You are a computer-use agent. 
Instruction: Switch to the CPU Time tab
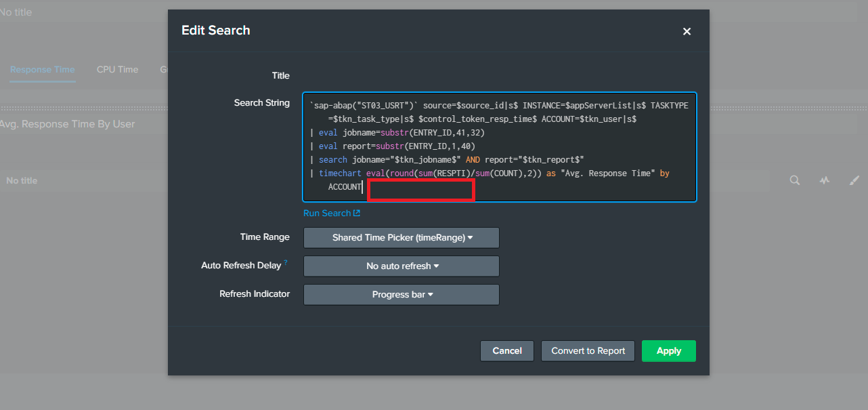[117, 70]
